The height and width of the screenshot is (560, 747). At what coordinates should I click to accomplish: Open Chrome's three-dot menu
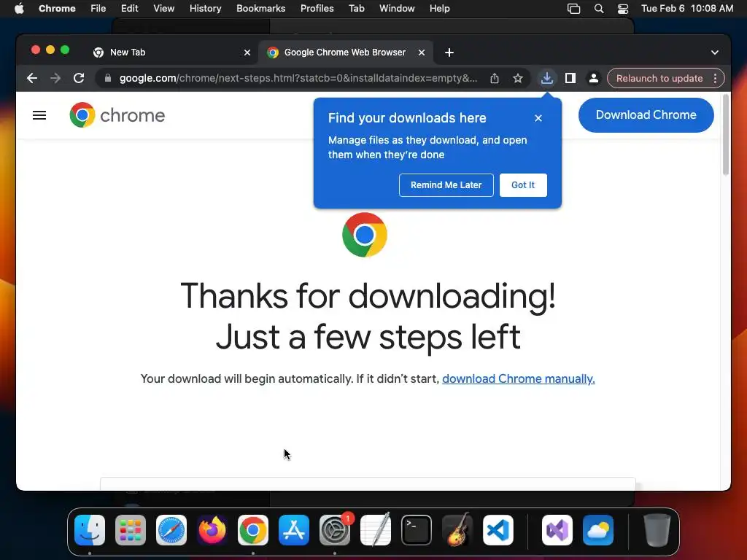click(715, 78)
